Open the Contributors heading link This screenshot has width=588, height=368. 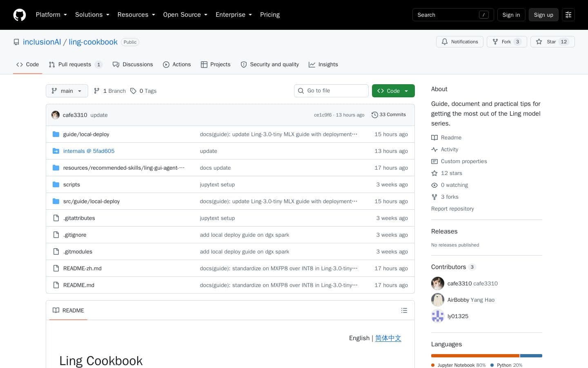click(x=453, y=267)
